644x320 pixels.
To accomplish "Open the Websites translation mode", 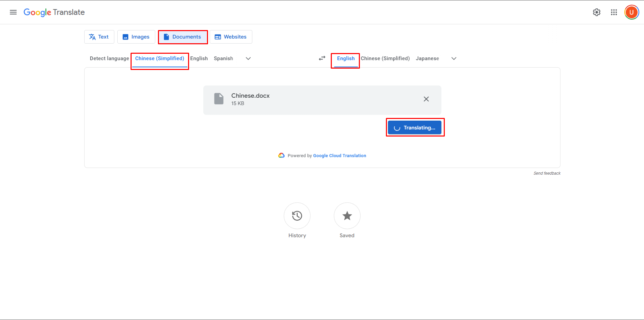I will 231,37.
